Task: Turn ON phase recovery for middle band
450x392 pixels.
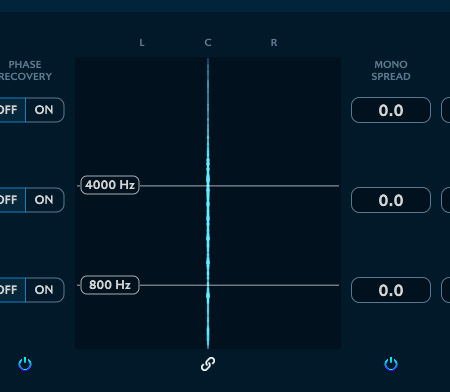Action: (45, 200)
